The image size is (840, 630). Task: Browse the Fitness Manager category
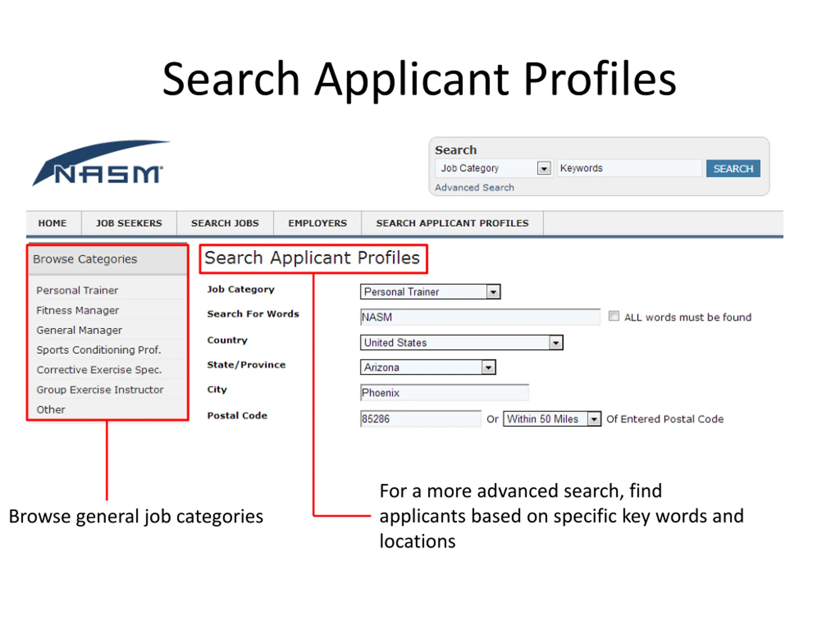click(x=77, y=311)
